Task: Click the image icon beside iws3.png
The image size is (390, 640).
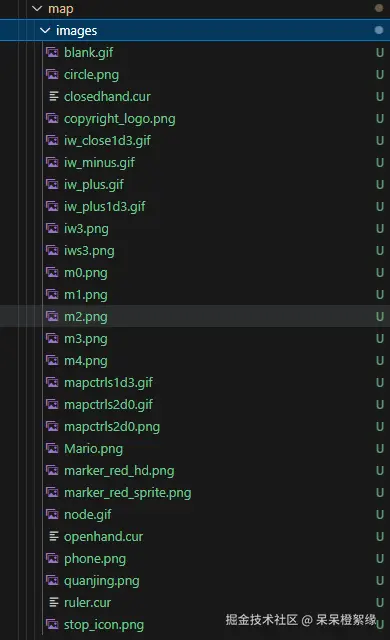Action: 52,251
